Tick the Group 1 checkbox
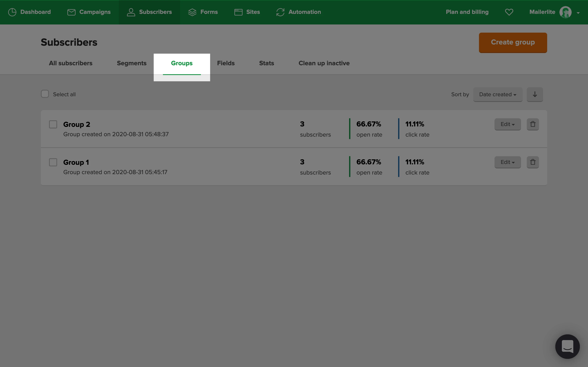588x367 pixels. tap(53, 162)
